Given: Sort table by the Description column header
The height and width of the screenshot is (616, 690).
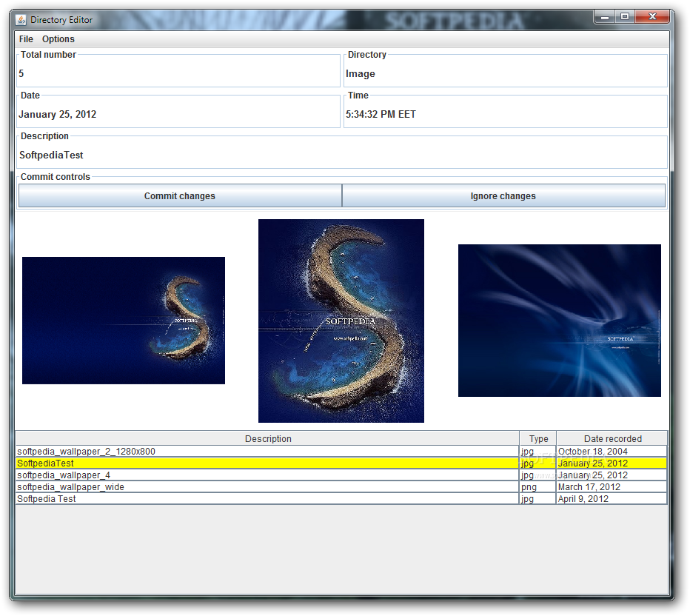Looking at the screenshot, I should 267,439.
